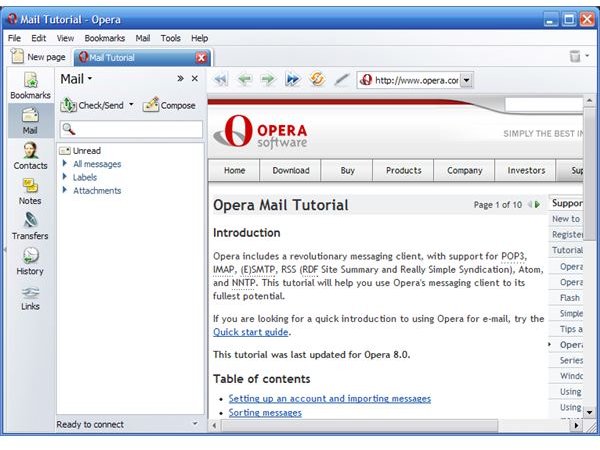Open the Help menu

(200, 38)
